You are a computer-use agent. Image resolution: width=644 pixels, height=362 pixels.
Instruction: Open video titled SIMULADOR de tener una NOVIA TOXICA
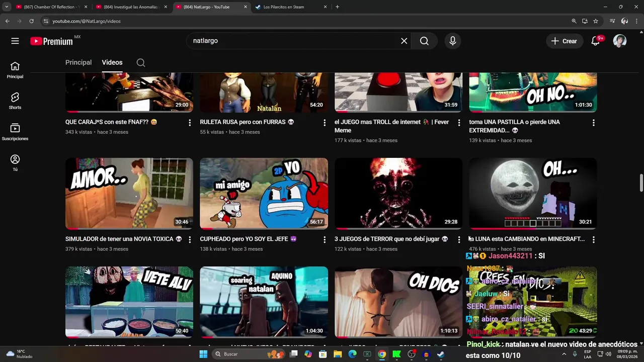124,239
